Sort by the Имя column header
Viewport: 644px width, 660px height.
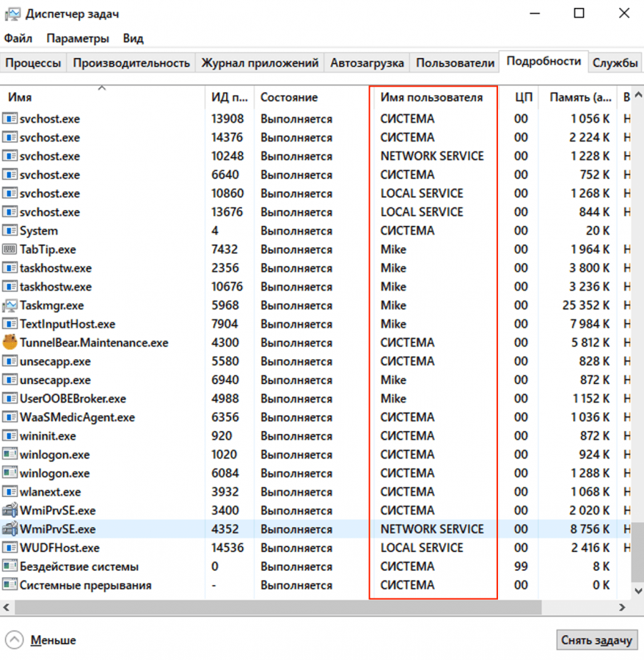20,97
